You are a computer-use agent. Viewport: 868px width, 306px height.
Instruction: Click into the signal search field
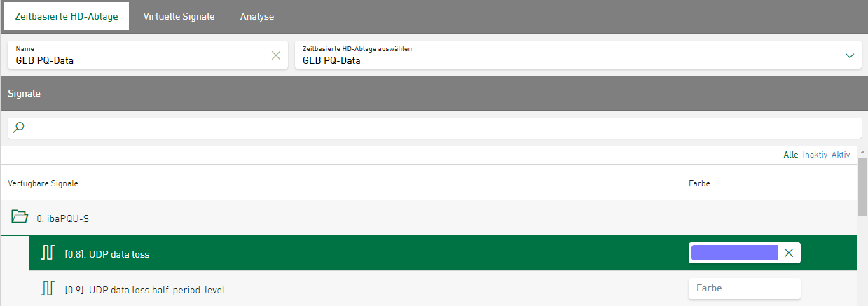pyautogui.click(x=434, y=127)
